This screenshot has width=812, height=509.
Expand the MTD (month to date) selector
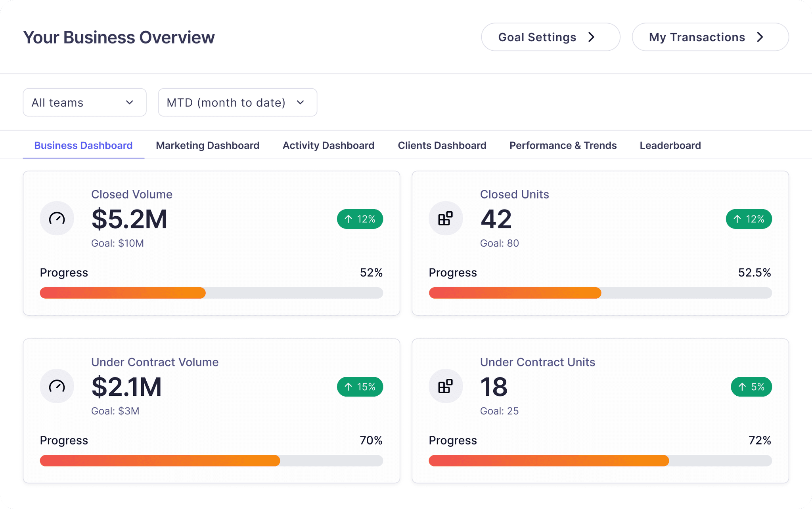click(237, 103)
